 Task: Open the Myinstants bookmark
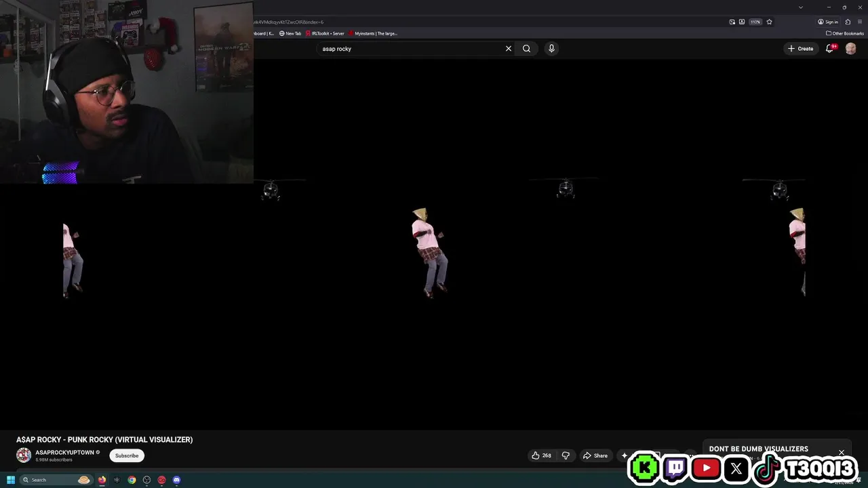tap(373, 33)
